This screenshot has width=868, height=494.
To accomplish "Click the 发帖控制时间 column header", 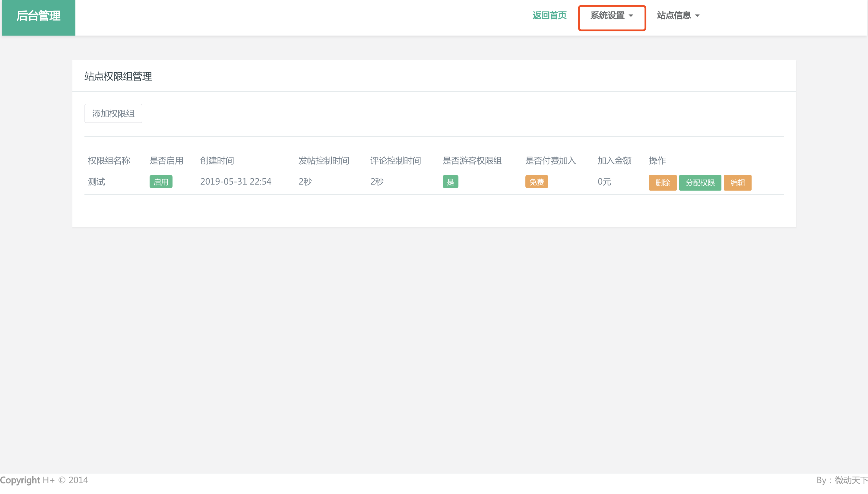I will (324, 160).
